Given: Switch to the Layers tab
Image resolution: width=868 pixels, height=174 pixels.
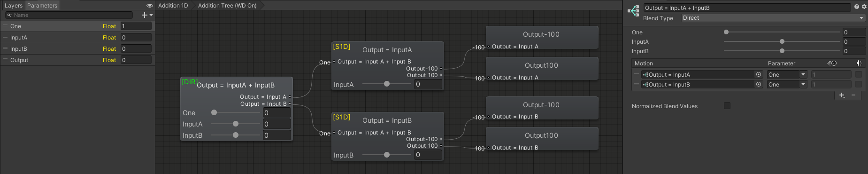Looking at the screenshot, I should pyautogui.click(x=14, y=6).
